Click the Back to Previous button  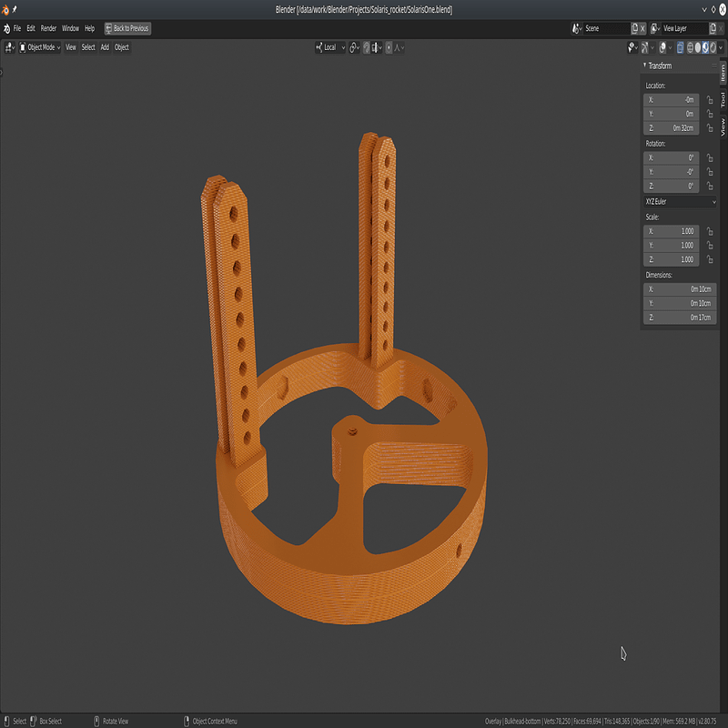tap(127, 29)
